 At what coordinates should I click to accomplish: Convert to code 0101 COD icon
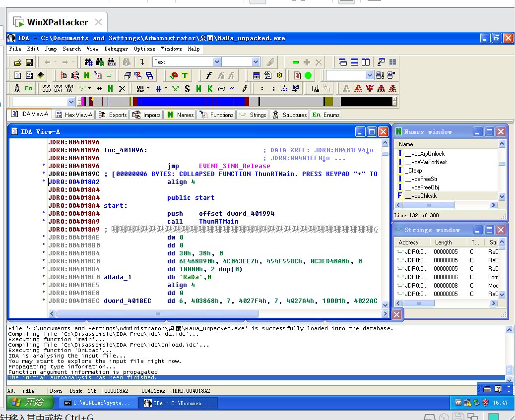(x=47, y=88)
